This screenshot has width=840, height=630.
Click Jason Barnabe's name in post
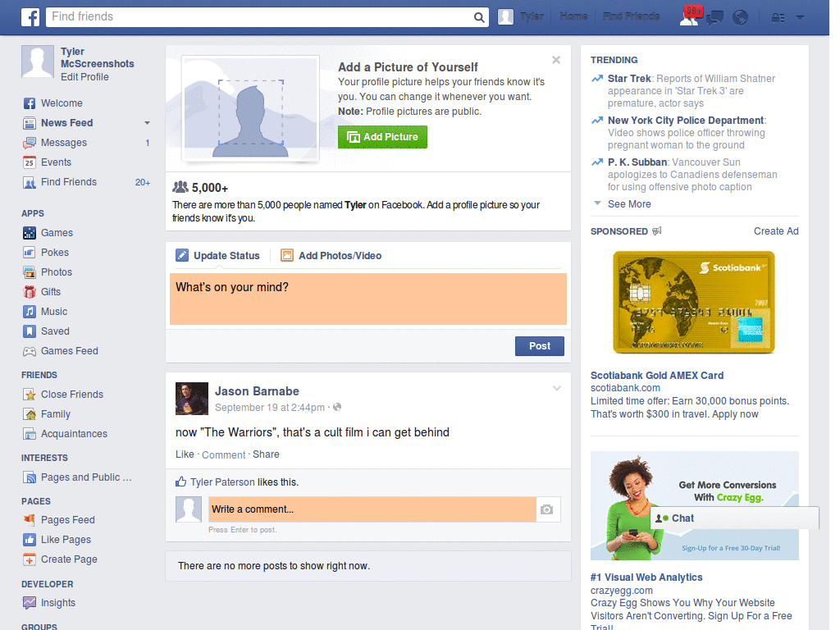coord(257,391)
